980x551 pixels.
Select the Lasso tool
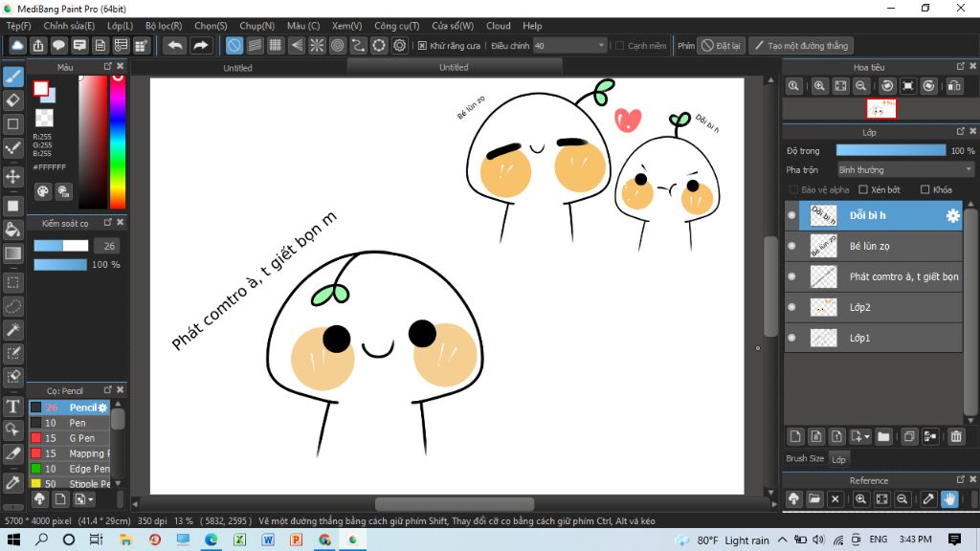pyautogui.click(x=13, y=306)
